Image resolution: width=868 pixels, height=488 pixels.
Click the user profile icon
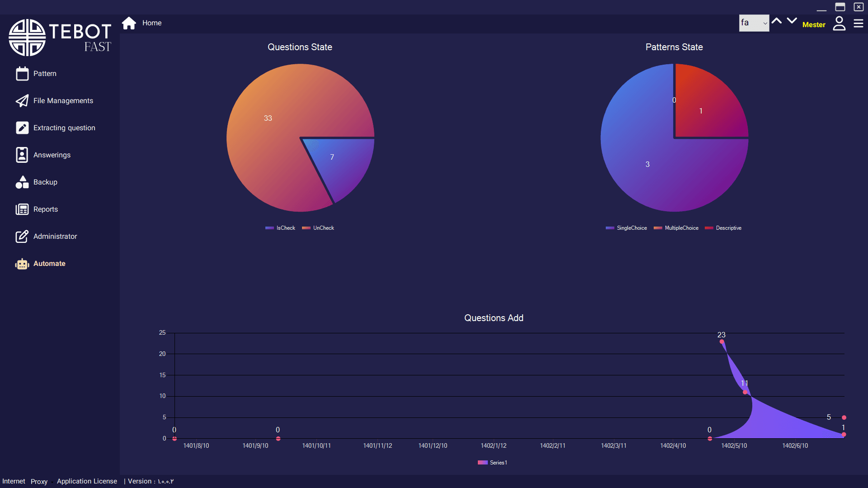[839, 24]
